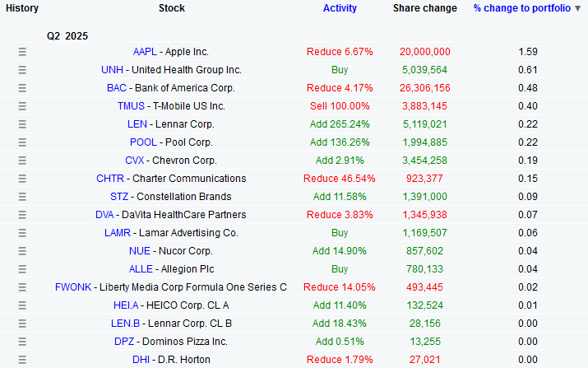Open history icon for D.R. Horton row
This screenshot has height=368, width=588.
22,360
